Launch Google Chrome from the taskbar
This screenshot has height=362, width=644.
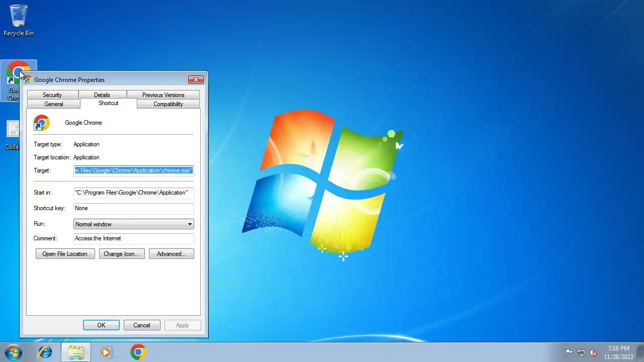tap(138, 352)
